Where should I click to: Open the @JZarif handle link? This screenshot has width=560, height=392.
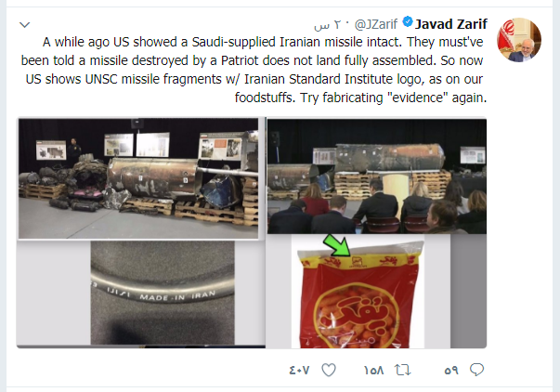[x=376, y=24]
